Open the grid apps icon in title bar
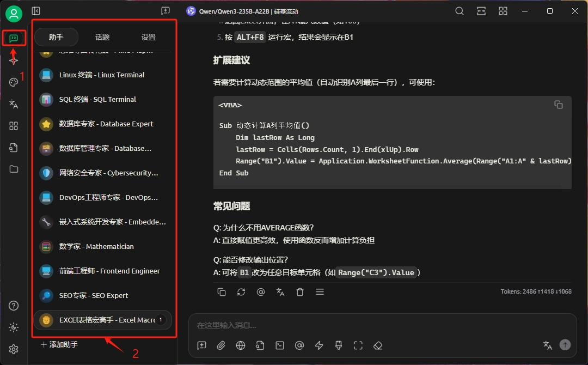 [503, 11]
